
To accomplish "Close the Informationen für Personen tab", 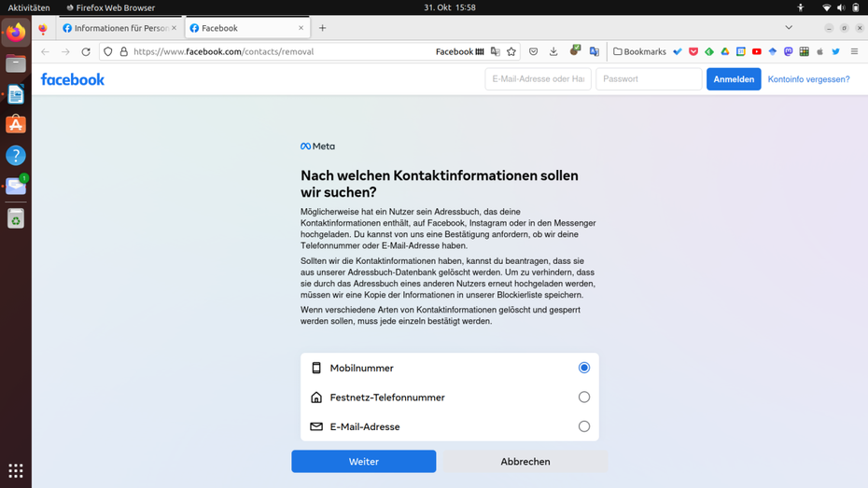I will point(174,28).
